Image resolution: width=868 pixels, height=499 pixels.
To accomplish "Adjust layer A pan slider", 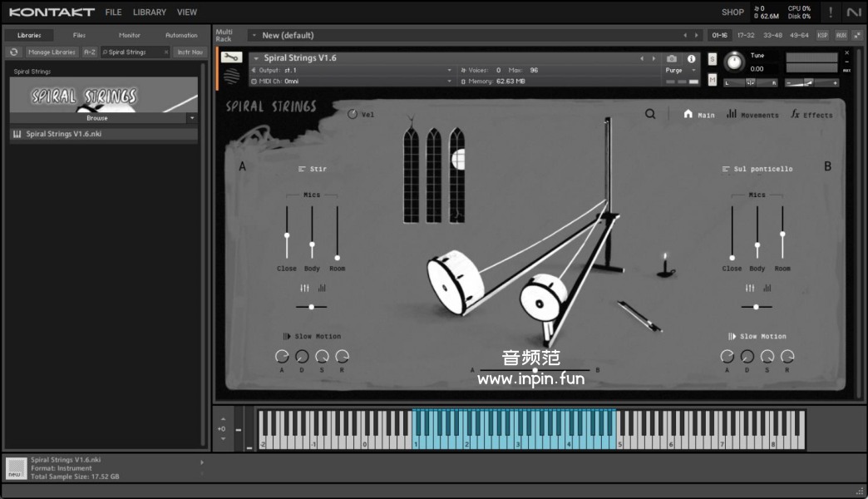I will 312,307.
